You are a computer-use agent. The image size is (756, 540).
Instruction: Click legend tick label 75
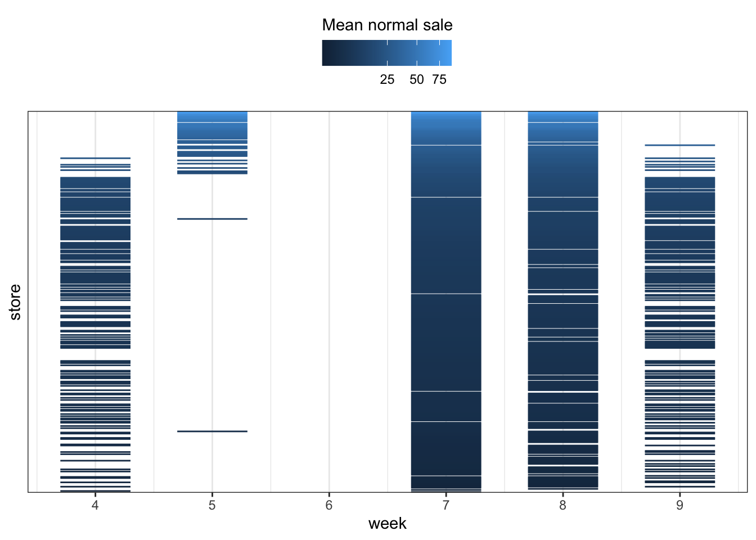pyautogui.click(x=439, y=80)
